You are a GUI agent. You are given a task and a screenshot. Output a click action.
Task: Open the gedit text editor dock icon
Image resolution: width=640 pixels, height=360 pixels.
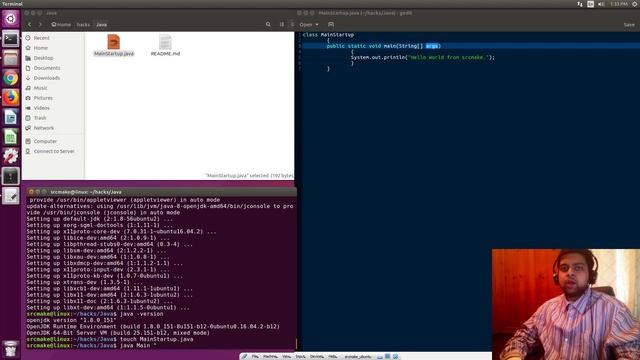click(11, 196)
